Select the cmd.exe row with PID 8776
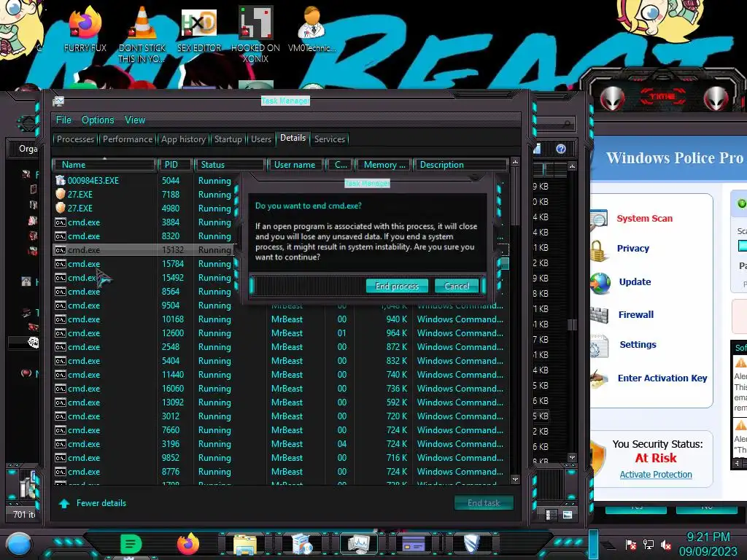 (280, 472)
